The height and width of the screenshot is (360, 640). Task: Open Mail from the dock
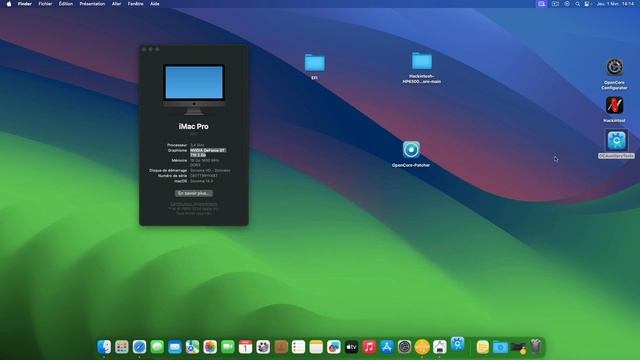(x=175, y=347)
